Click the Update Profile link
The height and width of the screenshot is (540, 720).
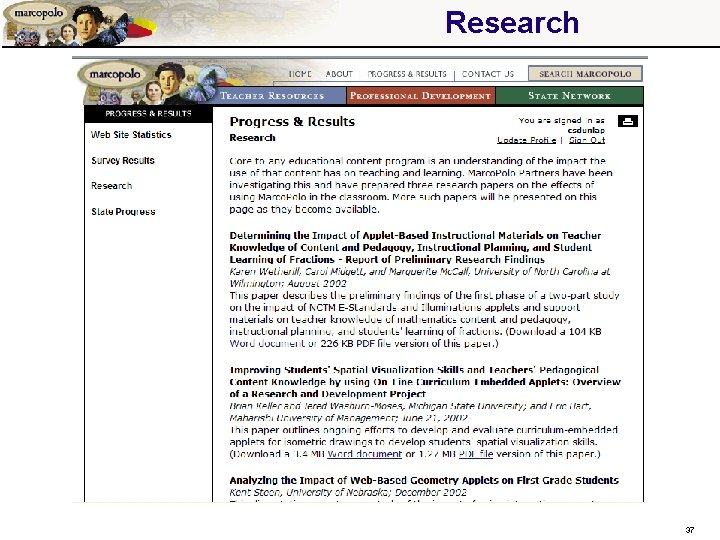526,140
